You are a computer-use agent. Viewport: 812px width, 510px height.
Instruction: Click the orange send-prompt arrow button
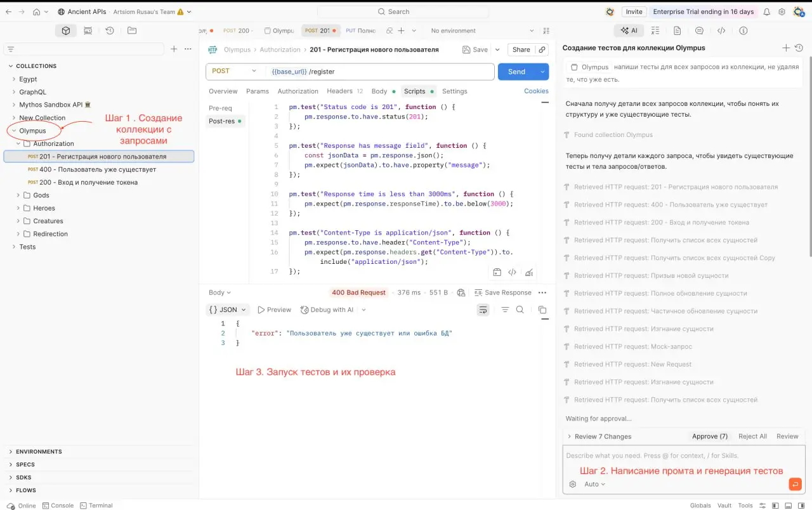tap(795, 484)
